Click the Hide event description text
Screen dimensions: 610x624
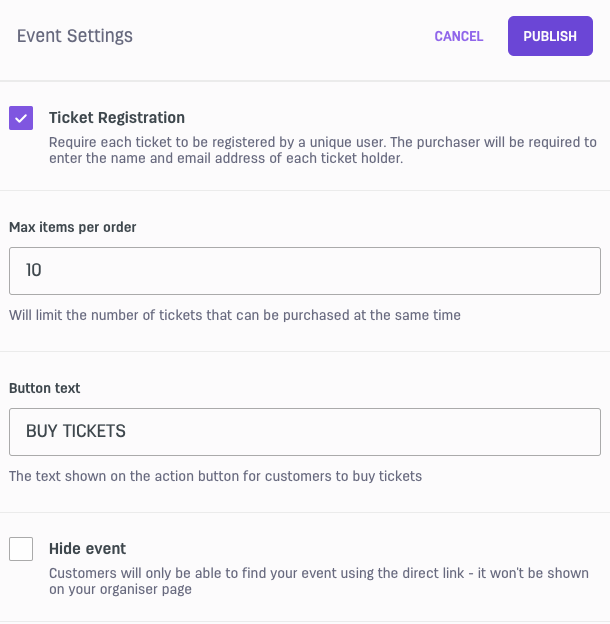(319, 581)
